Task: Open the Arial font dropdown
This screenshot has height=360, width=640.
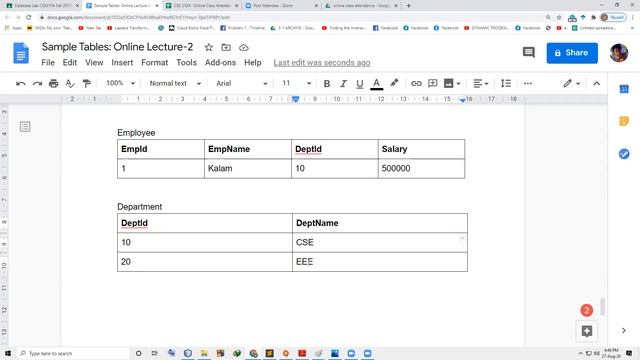Action: pos(241,83)
